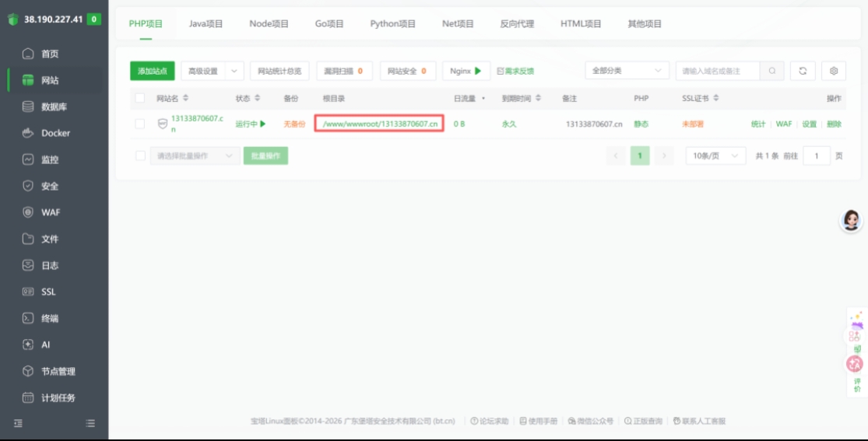Click the bottom sidebar menu list icon
The width and height of the screenshot is (868, 441).
coord(90,423)
